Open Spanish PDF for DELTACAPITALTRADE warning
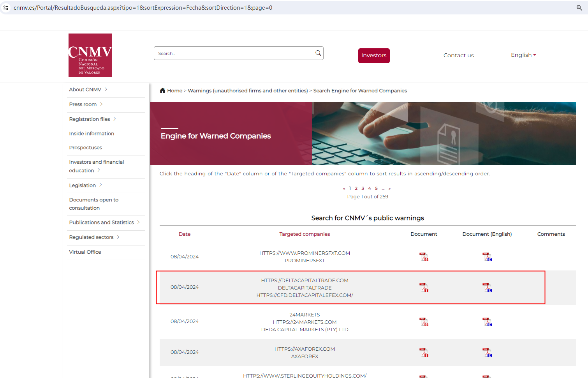This screenshot has height=378, width=588. click(424, 288)
